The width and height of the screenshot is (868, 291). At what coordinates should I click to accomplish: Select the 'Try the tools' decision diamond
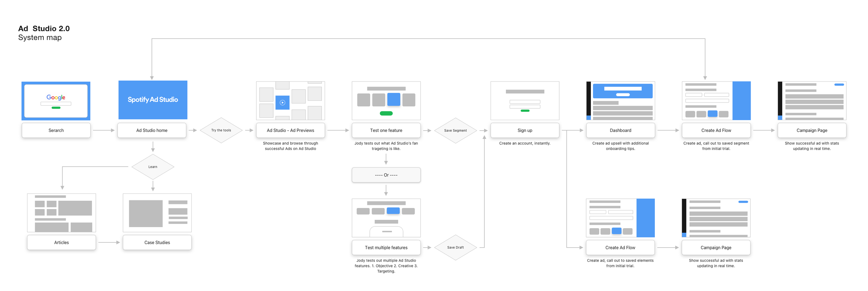pos(221,130)
